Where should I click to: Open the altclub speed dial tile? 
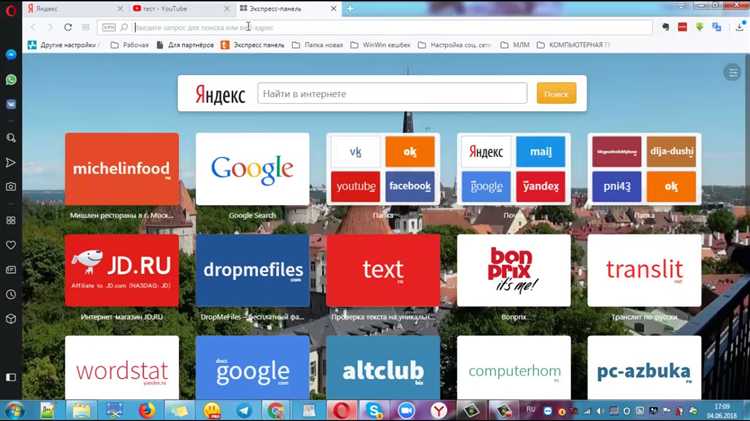point(383,367)
